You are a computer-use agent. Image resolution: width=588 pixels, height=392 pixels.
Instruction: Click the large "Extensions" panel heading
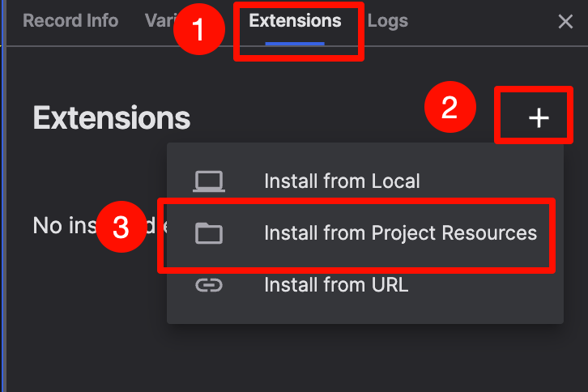112,118
